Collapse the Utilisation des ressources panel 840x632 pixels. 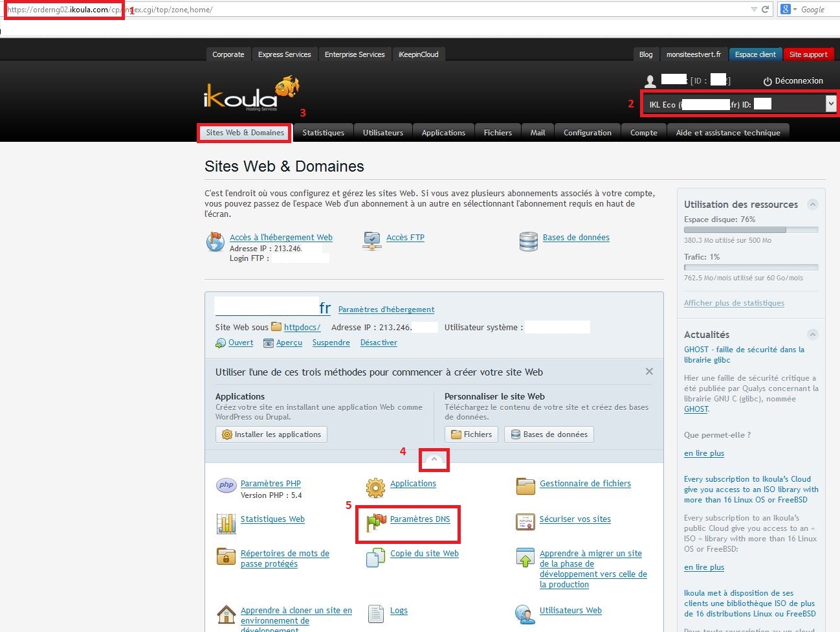point(813,204)
